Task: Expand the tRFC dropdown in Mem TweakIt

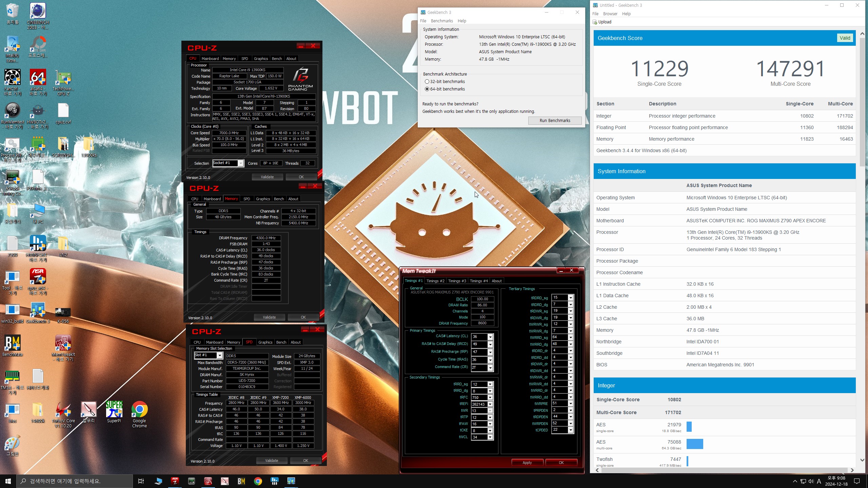Action: click(x=490, y=398)
